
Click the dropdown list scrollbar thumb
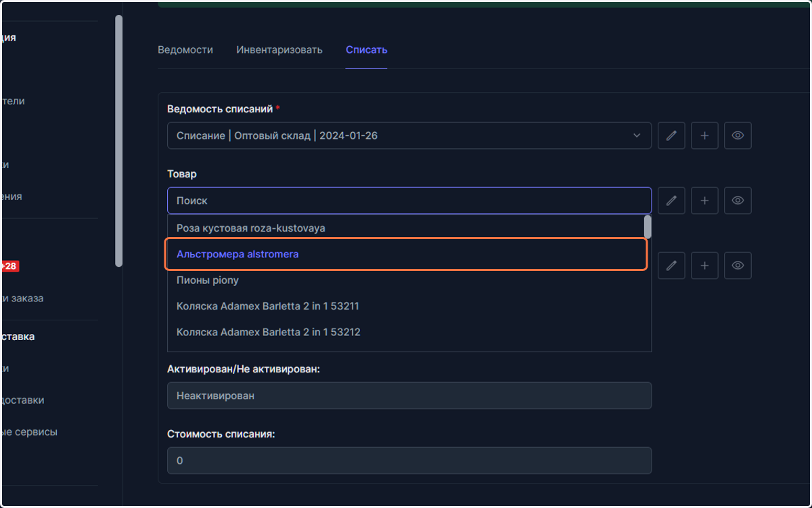click(x=648, y=227)
